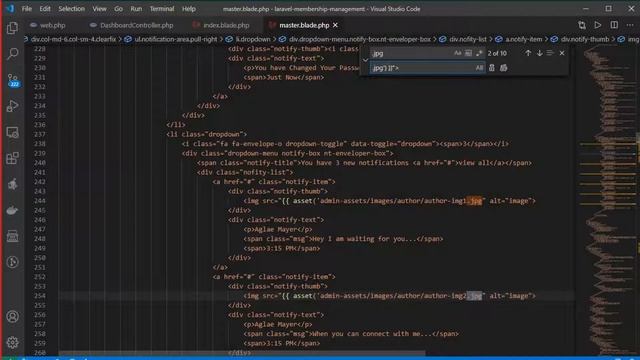
Task: Open the Manage gear menu
Action: [12, 342]
